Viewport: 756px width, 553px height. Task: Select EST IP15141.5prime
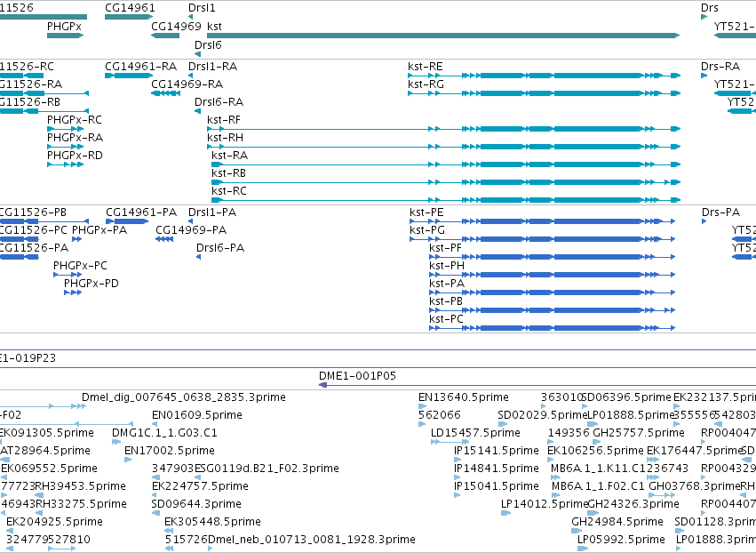tap(458, 460)
